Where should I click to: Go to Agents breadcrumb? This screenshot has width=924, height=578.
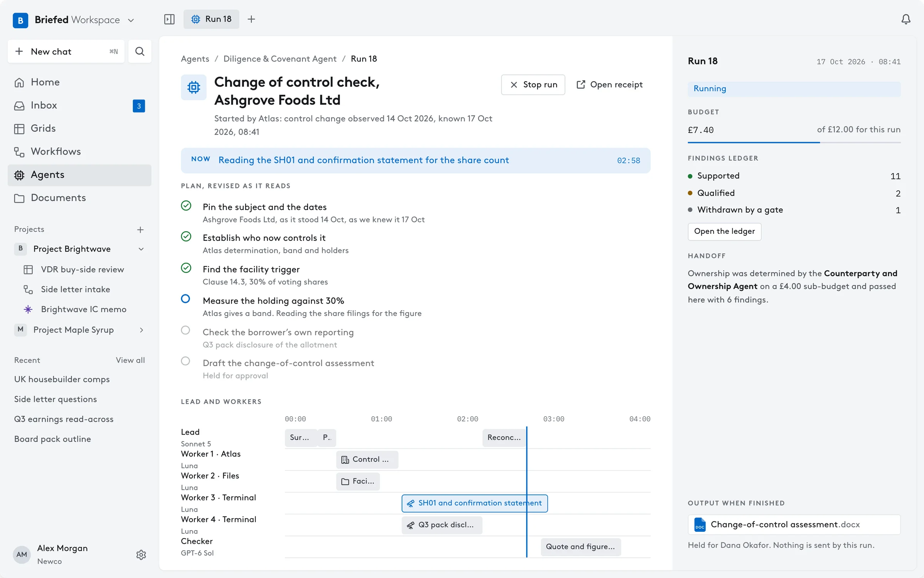pos(195,59)
